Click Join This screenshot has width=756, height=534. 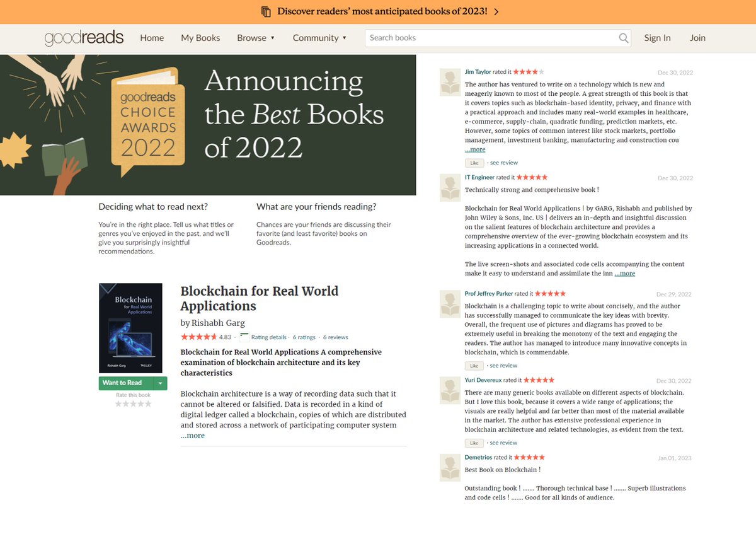point(697,38)
